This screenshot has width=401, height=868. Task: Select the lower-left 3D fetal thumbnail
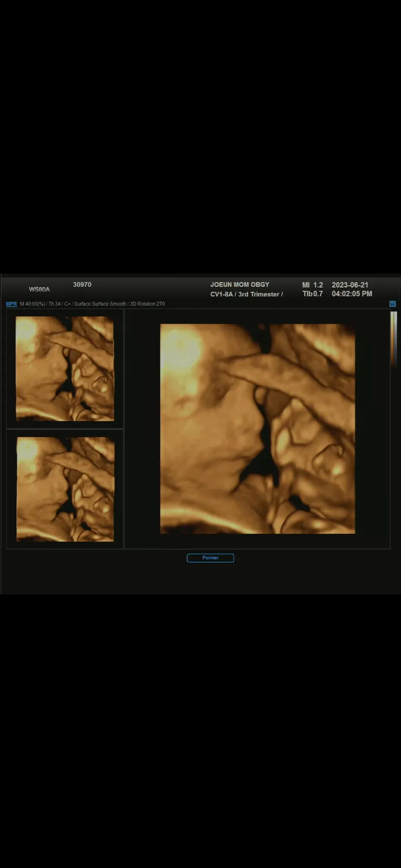pos(65,489)
